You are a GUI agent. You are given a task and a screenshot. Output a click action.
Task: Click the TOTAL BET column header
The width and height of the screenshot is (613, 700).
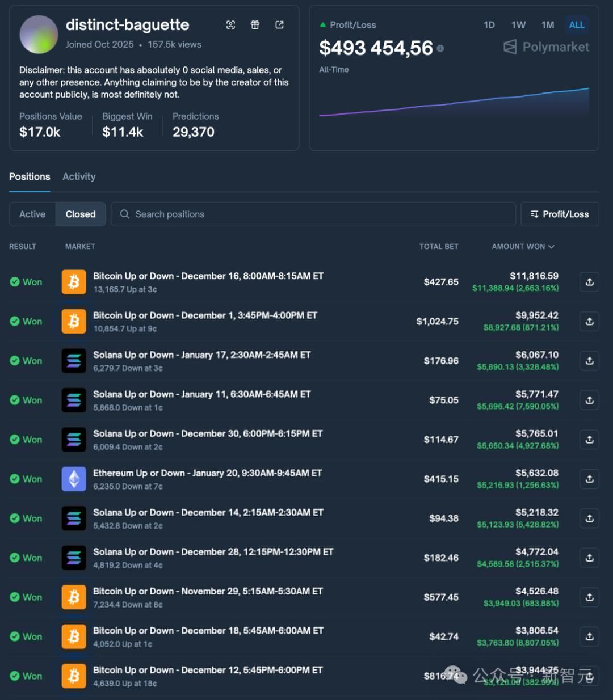[x=439, y=247]
